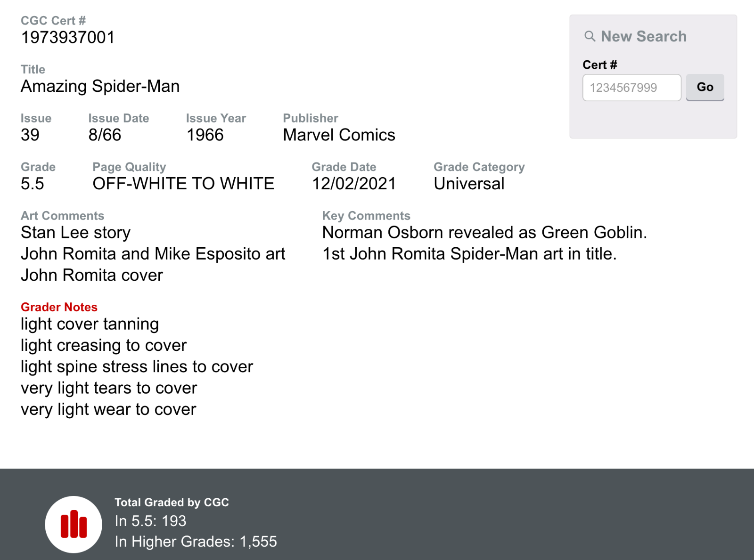Click Total Graded by CGC label
Viewport: 754px width, 560px height.
click(172, 503)
